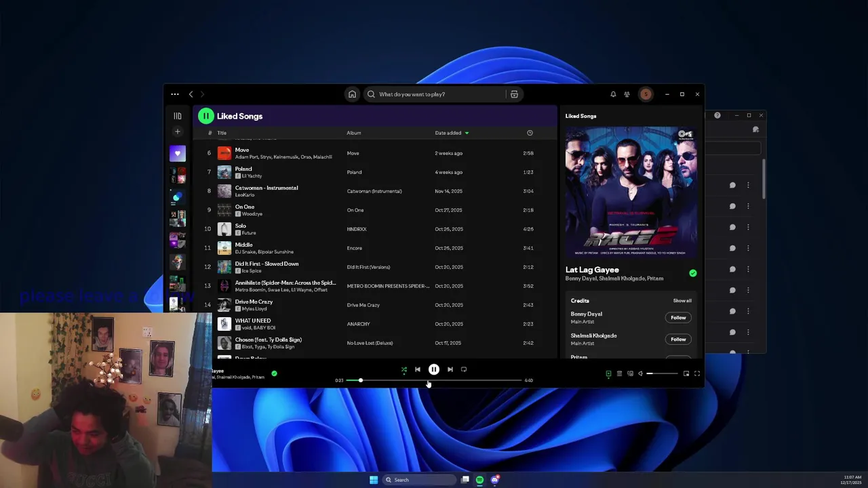Image resolution: width=868 pixels, height=488 pixels.
Task: Go back with the left arrow
Action: click(x=191, y=94)
